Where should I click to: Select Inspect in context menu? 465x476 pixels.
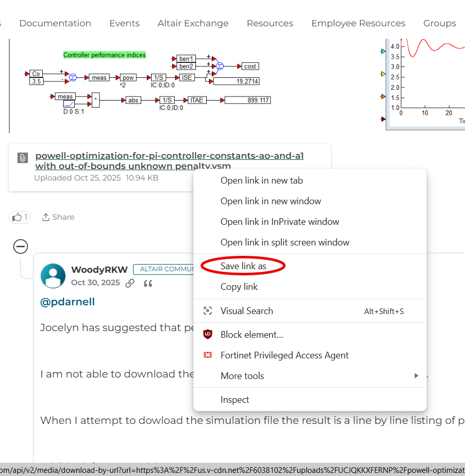310,400
